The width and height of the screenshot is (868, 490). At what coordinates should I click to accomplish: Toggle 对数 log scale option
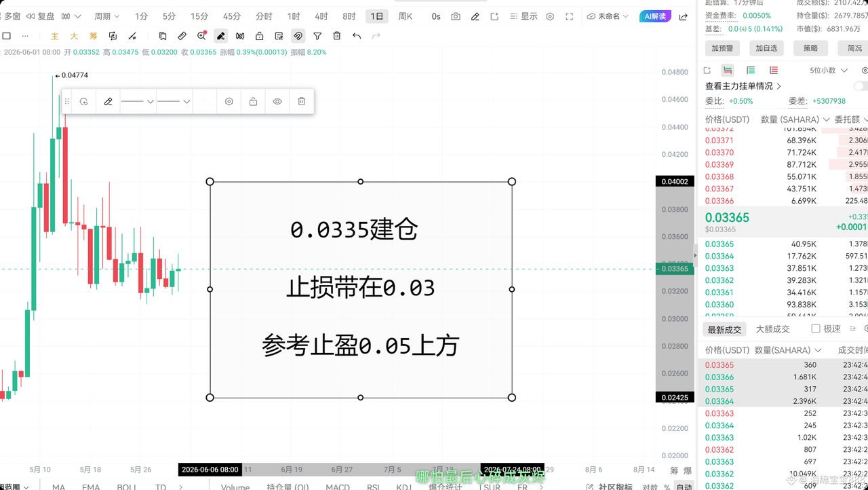pos(650,487)
